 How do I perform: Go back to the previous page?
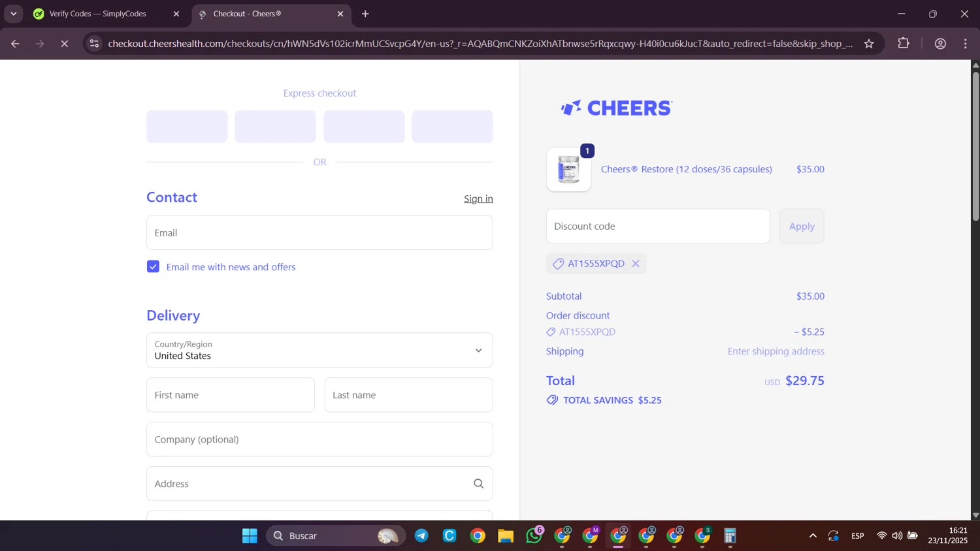tap(15, 44)
